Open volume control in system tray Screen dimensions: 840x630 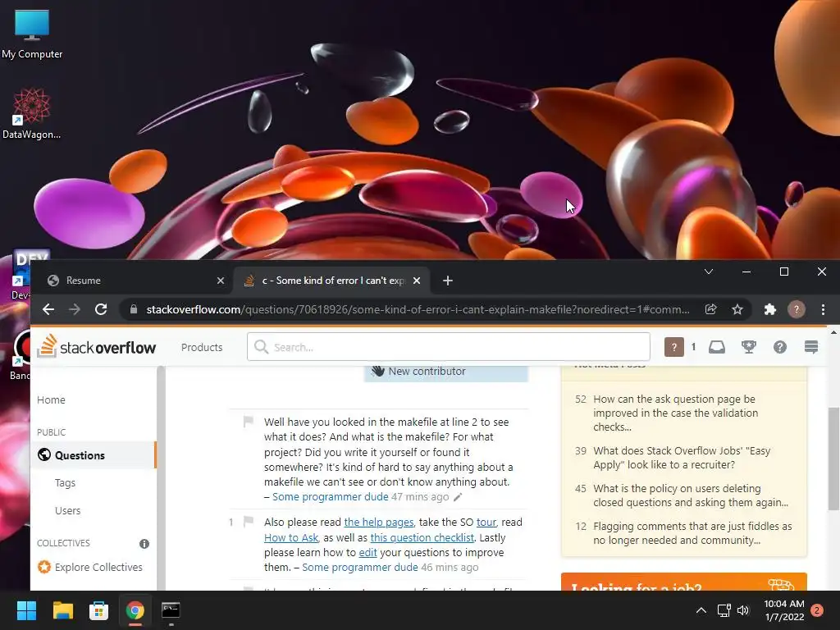click(743, 610)
